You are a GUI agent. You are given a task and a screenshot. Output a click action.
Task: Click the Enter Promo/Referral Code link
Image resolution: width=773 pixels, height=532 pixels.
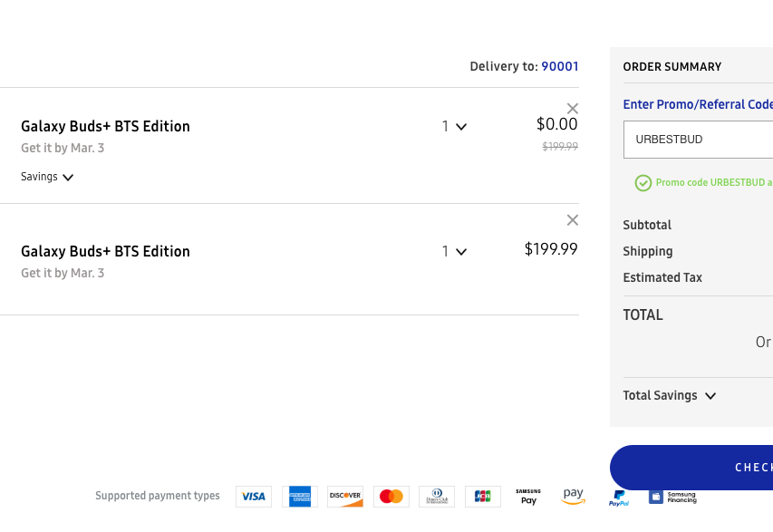coord(697,105)
